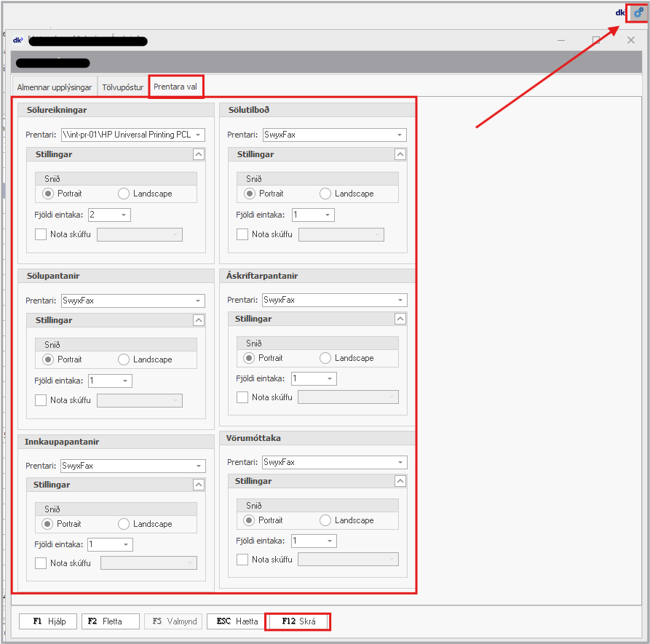The image size is (650, 644).
Task: Collapse Stillingar under Vörumóttaka
Action: pos(400,481)
